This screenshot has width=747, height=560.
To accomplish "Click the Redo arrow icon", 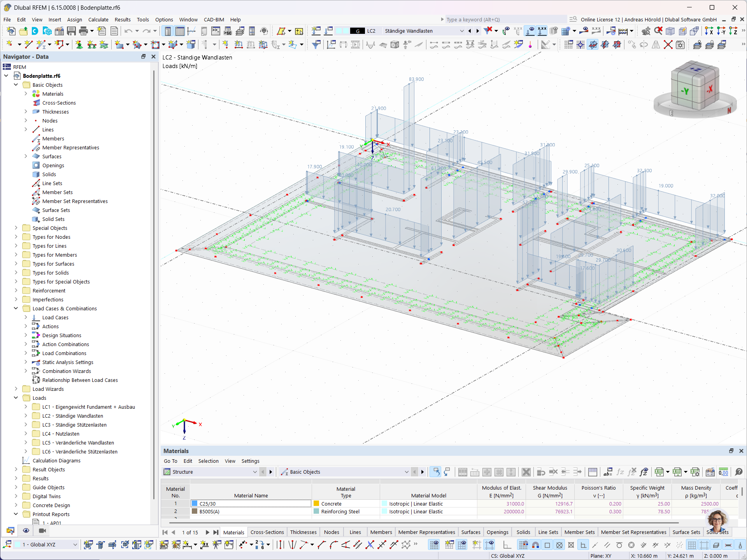I will click(146, 31).
